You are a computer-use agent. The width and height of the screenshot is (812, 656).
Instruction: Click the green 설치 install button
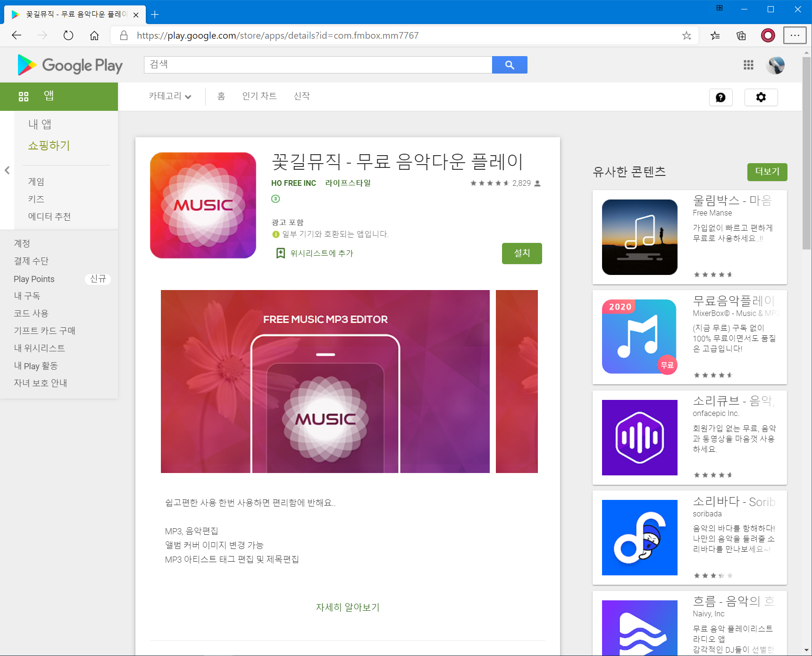tap(522, 253)
